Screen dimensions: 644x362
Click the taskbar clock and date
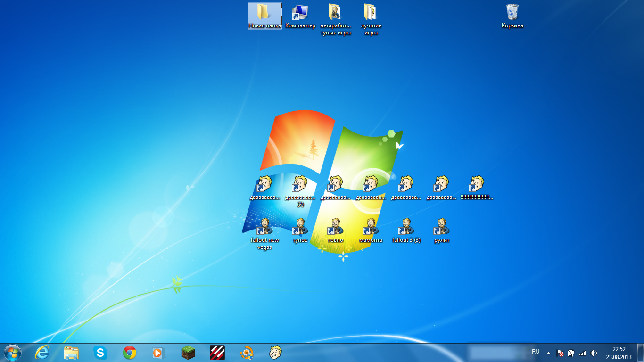point(619,353)
